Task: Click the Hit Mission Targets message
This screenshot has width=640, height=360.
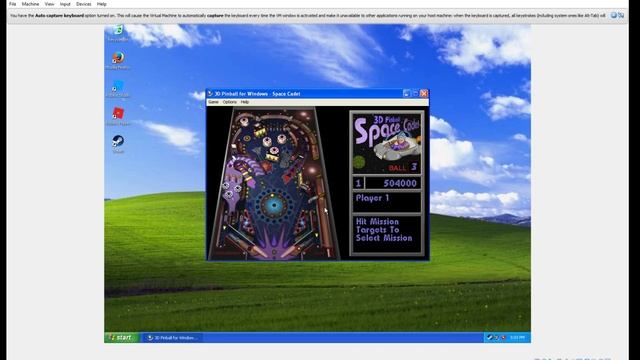Action: coord(384,230)
